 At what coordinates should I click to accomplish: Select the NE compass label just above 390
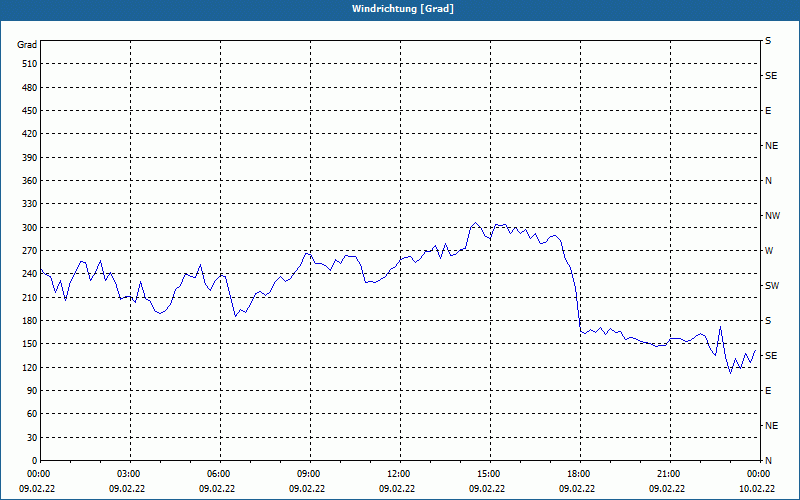tap(771, 146)
